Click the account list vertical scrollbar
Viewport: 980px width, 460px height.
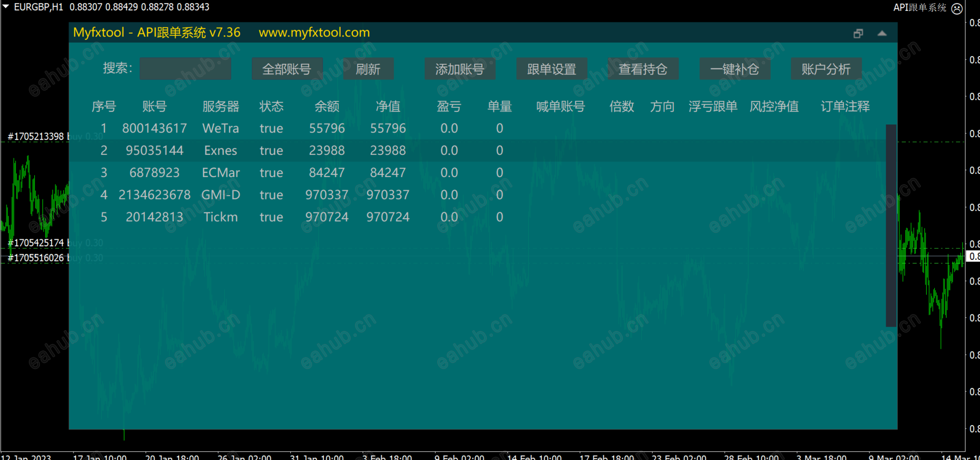tap(891, 225)
